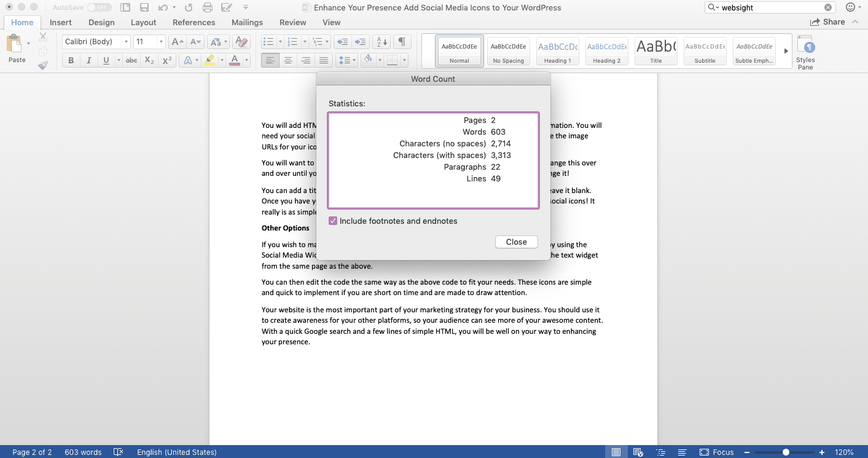Switch to Outline view in status bar

click(x=660, y=452)
